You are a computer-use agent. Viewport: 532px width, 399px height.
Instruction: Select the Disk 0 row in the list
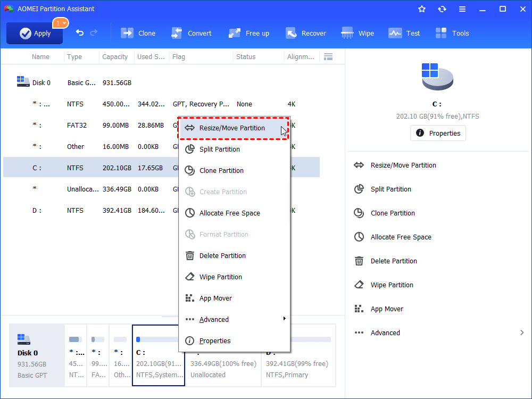(162, 83)
